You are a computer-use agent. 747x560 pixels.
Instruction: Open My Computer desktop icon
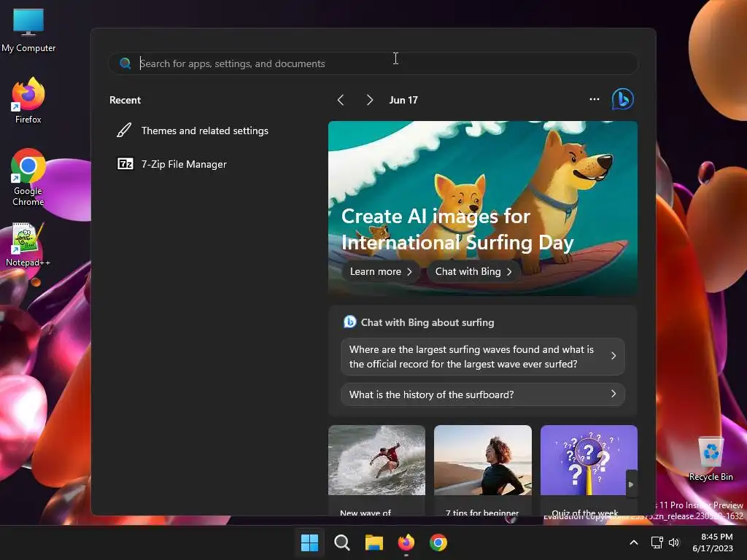point(28,31)
